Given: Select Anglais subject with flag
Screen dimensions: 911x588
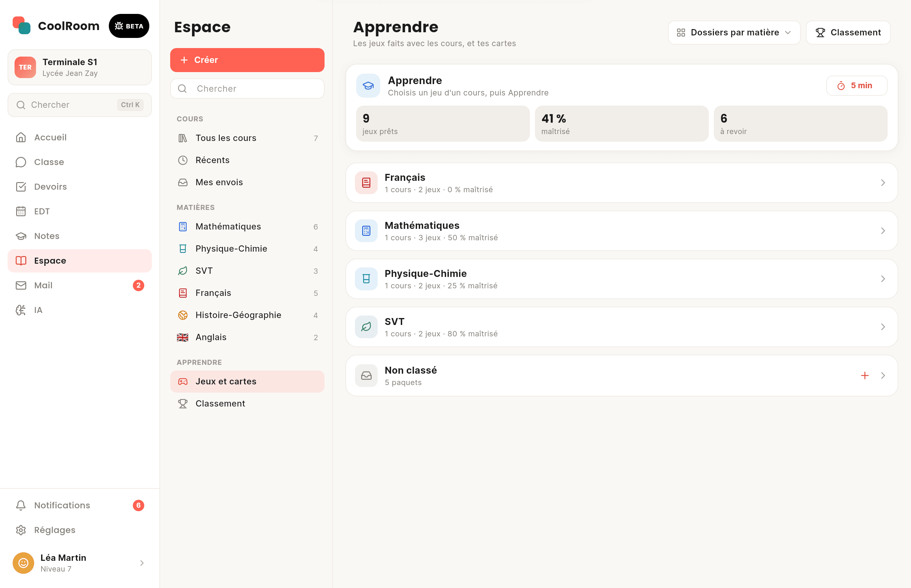Looking at the screenshot, I should [x=247, y=337].
